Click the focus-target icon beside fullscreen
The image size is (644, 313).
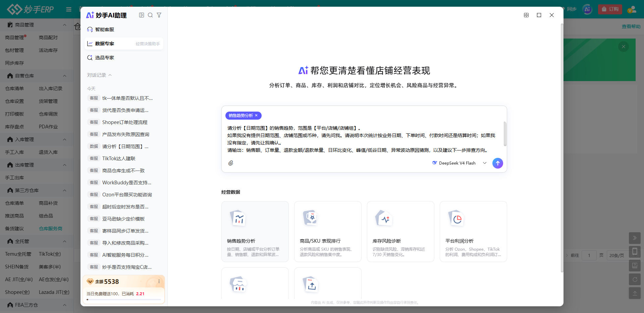pos(526,15)
